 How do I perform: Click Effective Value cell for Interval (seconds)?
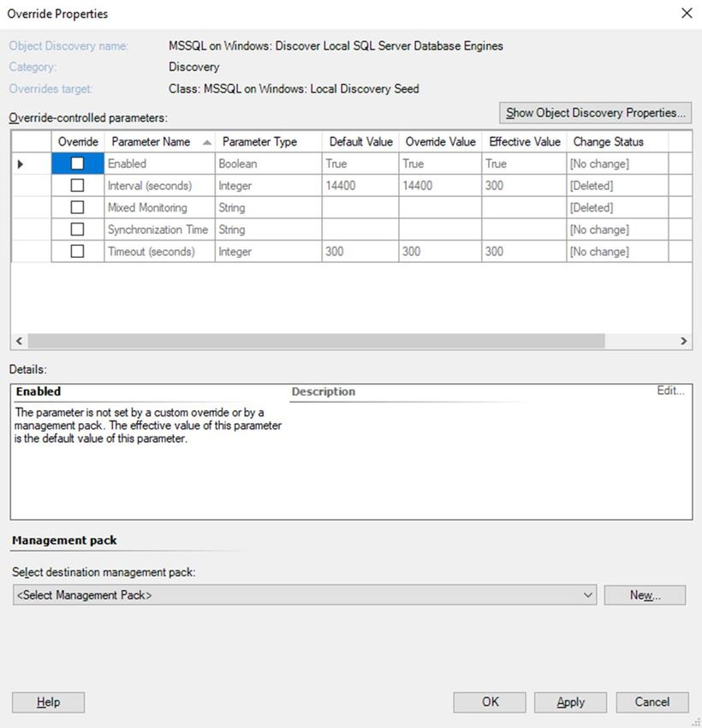[524, 186]
